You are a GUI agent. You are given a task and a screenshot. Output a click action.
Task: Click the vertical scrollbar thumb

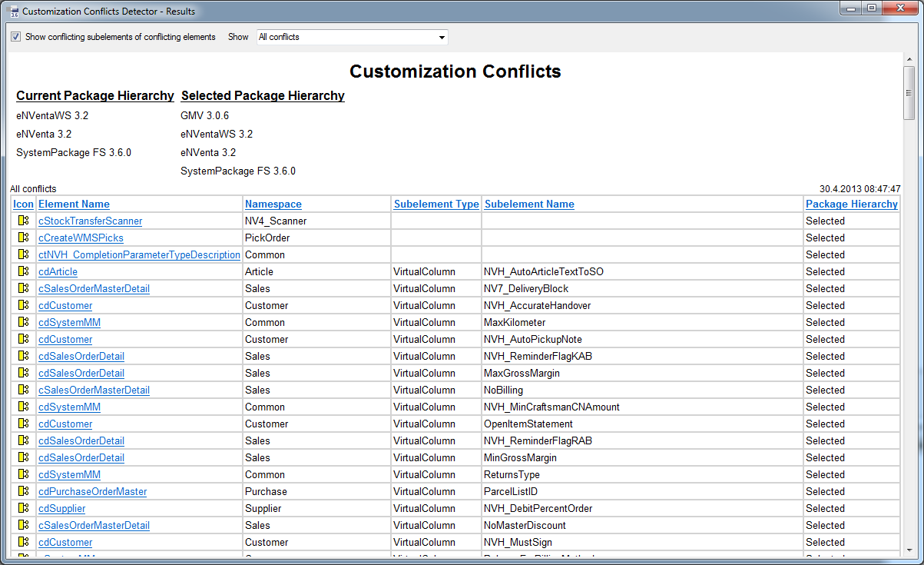click(909, 93)
